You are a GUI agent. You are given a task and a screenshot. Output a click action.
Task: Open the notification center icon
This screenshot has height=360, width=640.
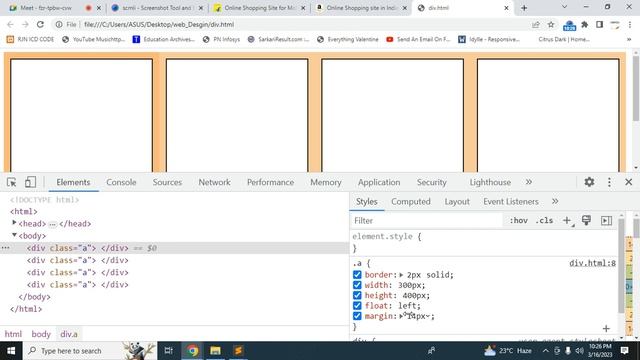pyautogui.click(x=624, y=351)
